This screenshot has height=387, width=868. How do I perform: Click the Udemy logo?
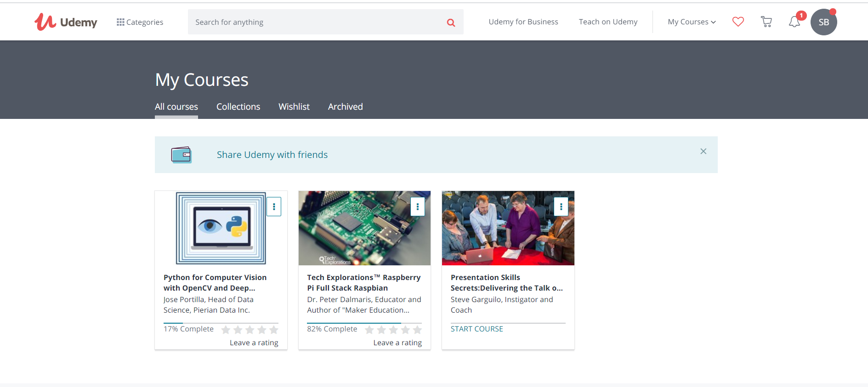point(66,22)
